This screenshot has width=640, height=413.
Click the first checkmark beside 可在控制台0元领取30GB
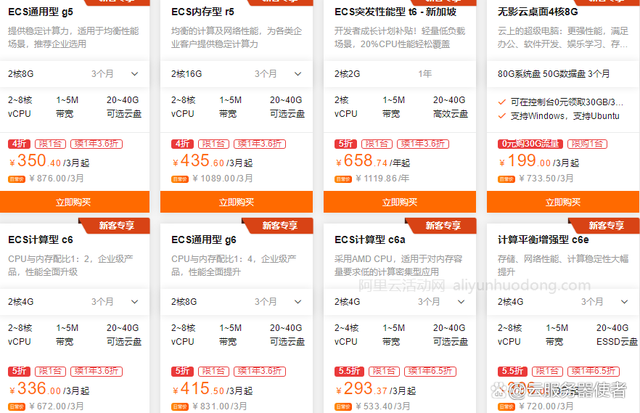coord(502,102)
